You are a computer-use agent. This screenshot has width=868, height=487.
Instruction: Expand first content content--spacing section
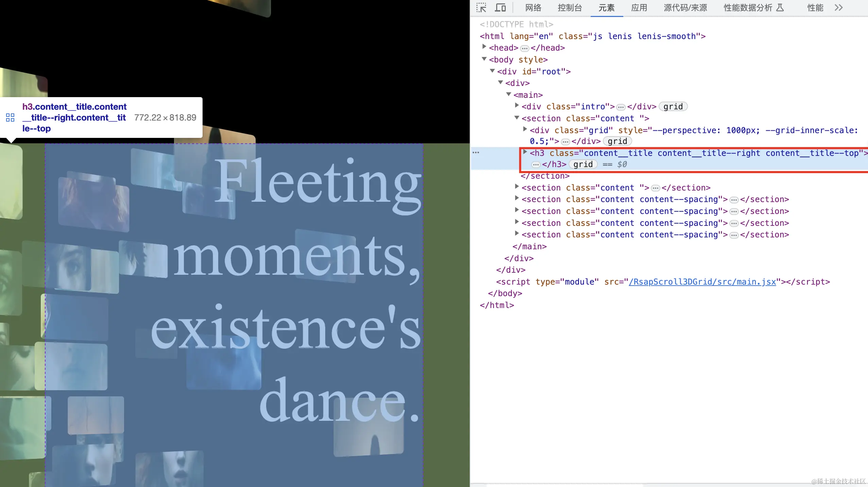[517, 198]
